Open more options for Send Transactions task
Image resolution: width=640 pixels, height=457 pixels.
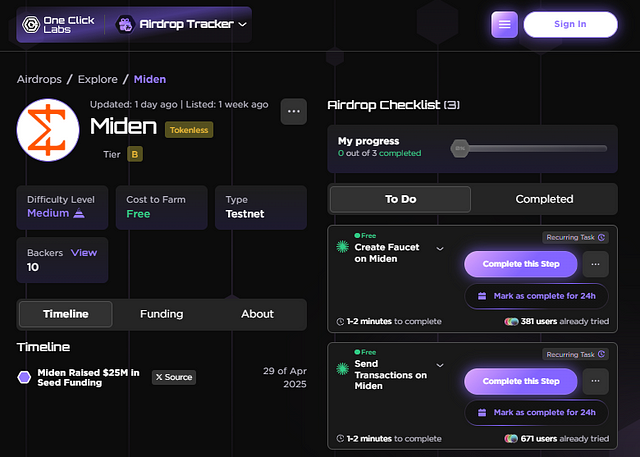tap(596, 381)
